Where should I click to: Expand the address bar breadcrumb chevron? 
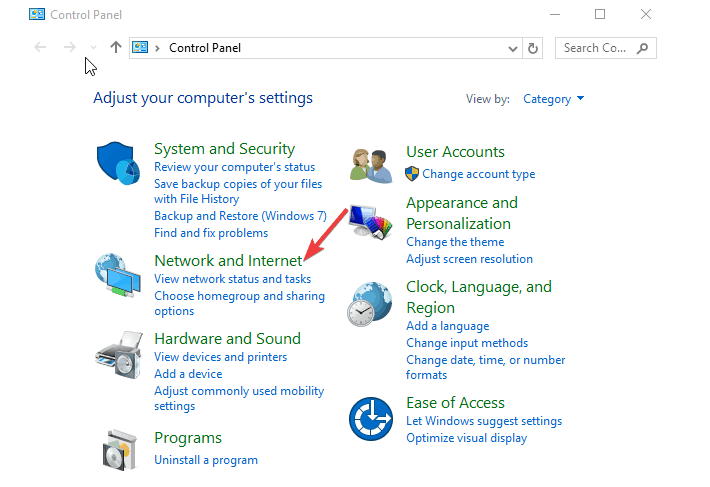[x=157, y=48]
